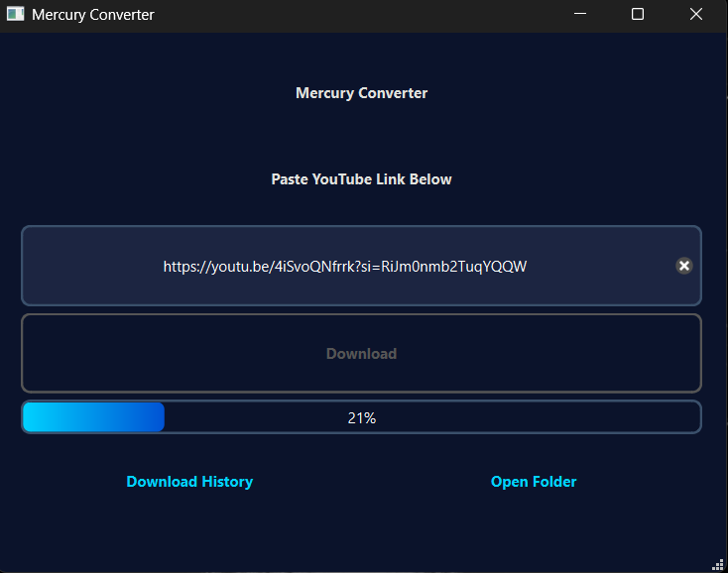
Task: Click the Mercury Converter app icon in title bar
Action: [x=15, y=14]
